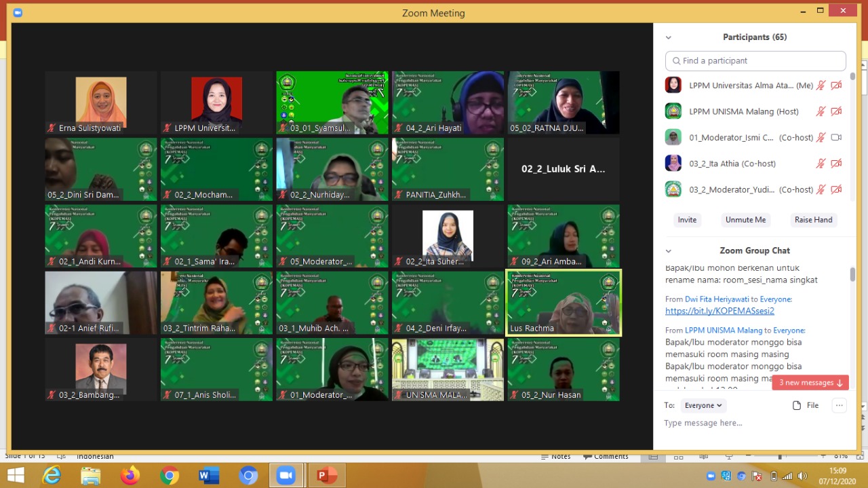Click the search icon in Find a participant
This screenshot has width=868, height=488.
[675, 61]
